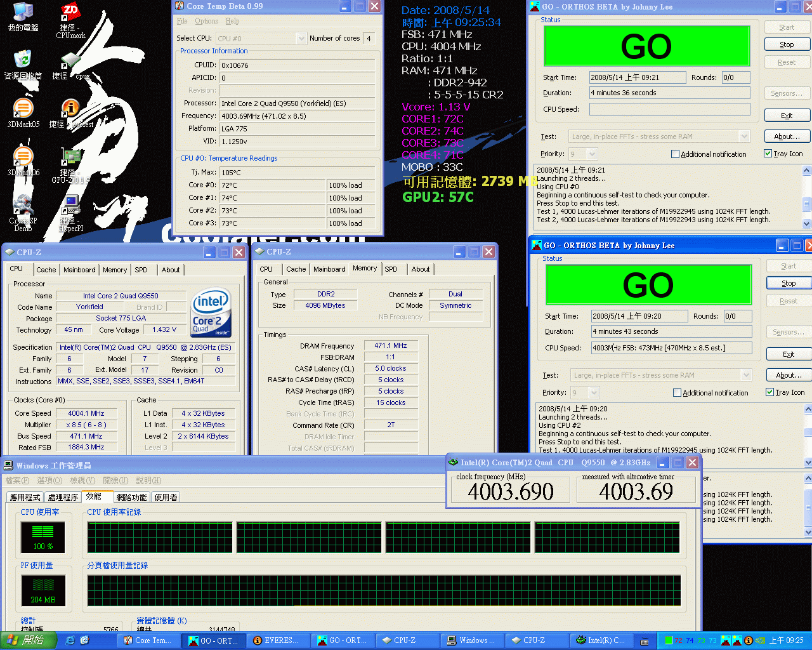
Task: Open the Priority dropdown in the lower ORTHOS window
Action: [594, 392]
